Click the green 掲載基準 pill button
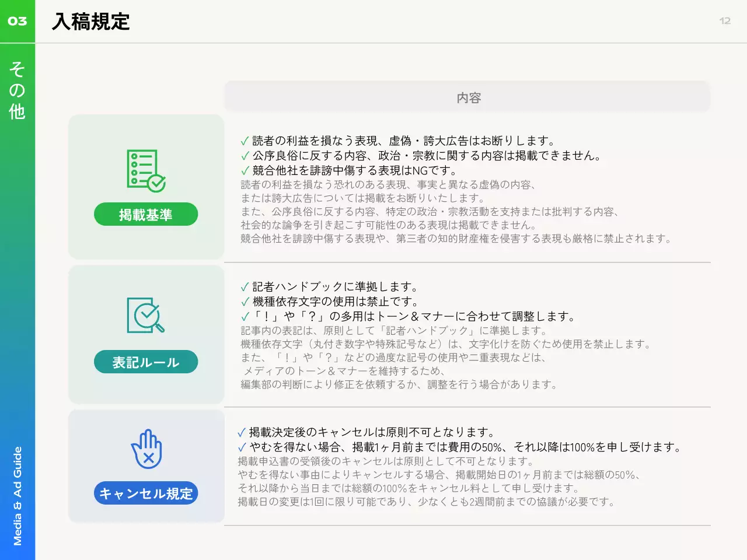747x560 pixels. point(146,215)
